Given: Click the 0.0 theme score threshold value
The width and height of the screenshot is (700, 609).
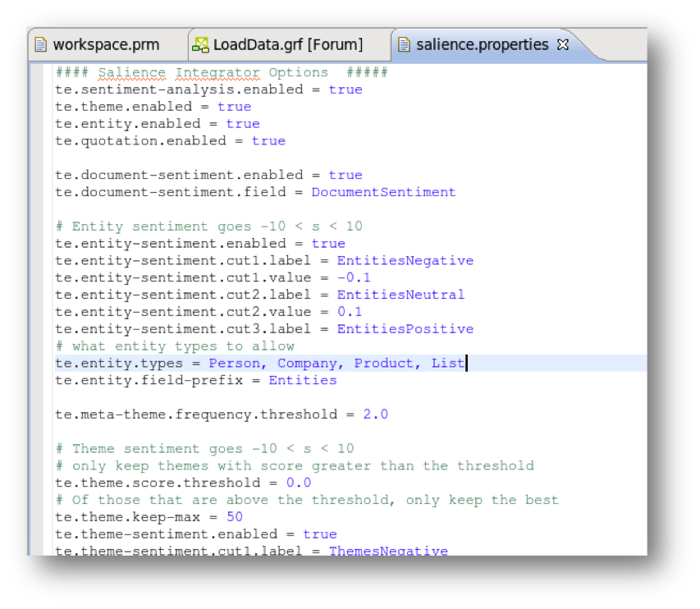Looking at the screenshot, I should (299, 483).
